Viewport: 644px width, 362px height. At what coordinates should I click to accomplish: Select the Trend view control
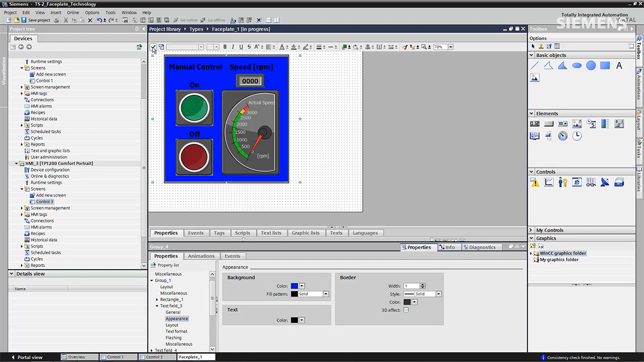click(x=548, y=182)
